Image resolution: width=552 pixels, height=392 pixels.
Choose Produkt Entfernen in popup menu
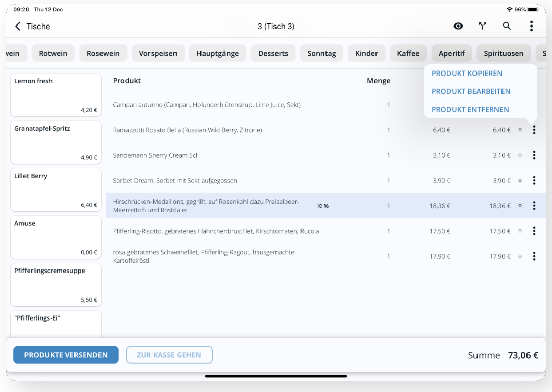tap(470, 110)
